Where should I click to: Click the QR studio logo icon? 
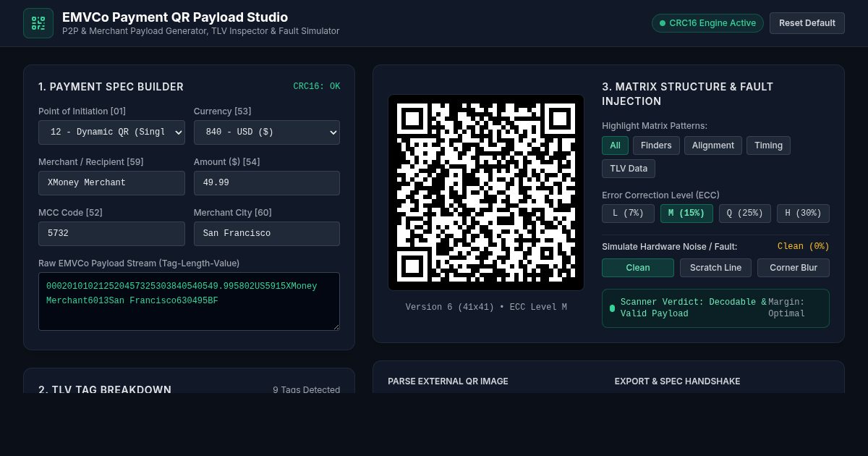click(x=38, y=23)
